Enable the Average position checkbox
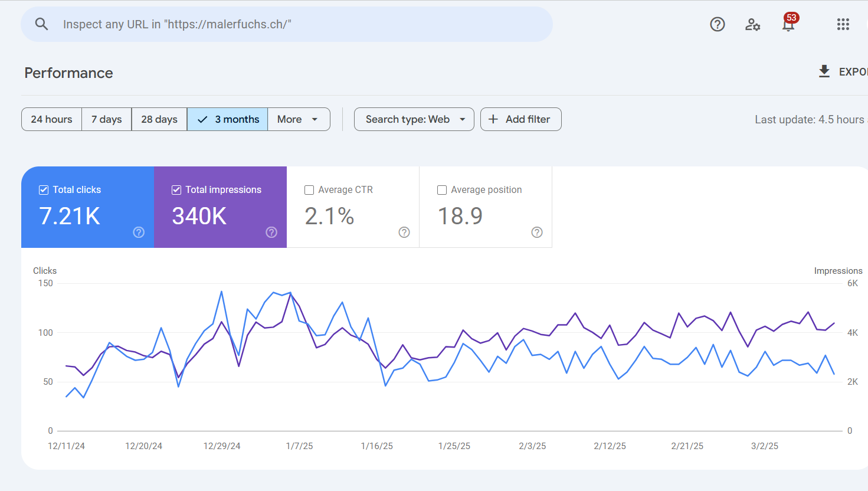 point(442,190)
